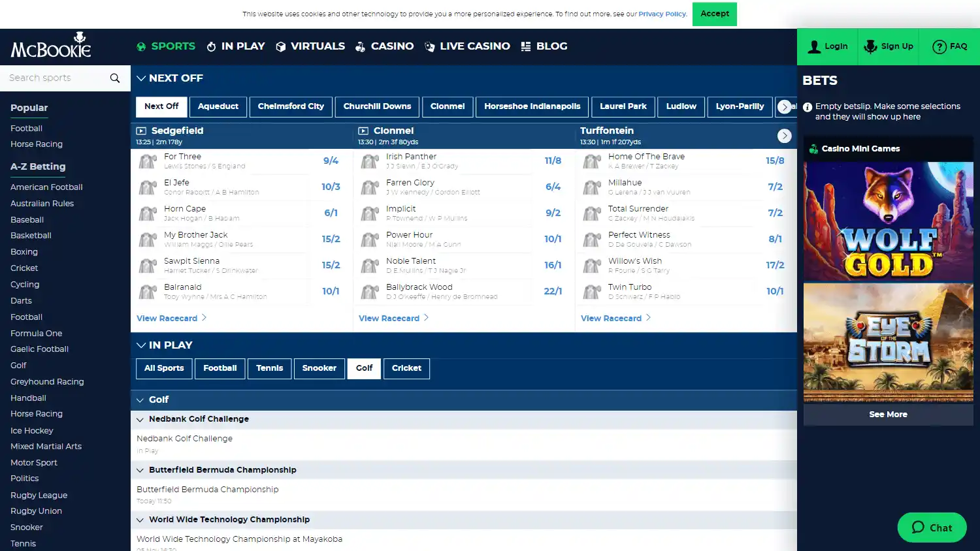Select the Next Off tab
The image size is (980, 551).
[161, 106]
